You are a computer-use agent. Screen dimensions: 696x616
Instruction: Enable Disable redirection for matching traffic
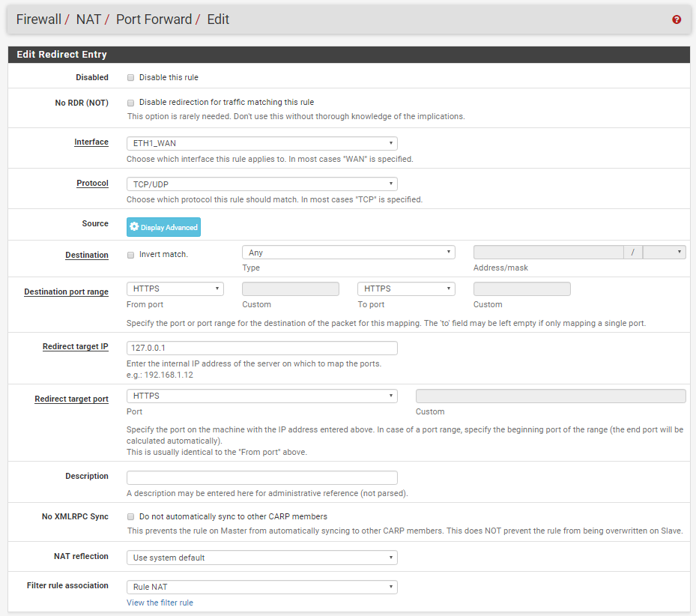tap(130, 103)
